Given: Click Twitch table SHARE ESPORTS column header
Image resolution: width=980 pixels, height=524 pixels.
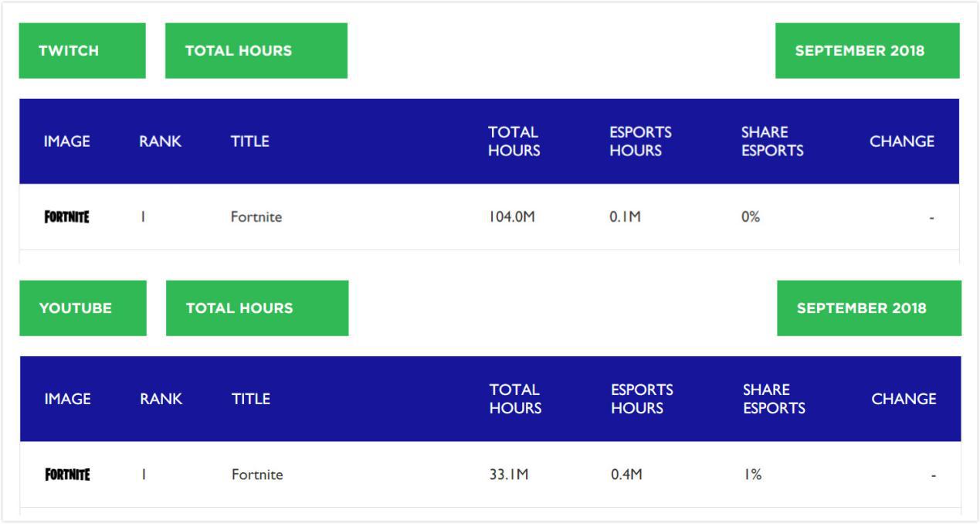Looking at the screenshot, I should [x=771, y=141].
